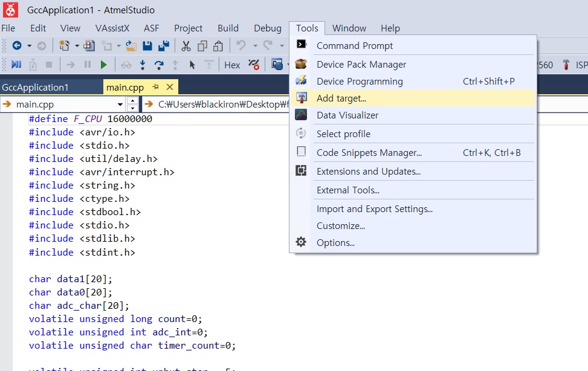588x371 pixels.
Task: Click Select profile menu entry
Action: pos(413,134)
